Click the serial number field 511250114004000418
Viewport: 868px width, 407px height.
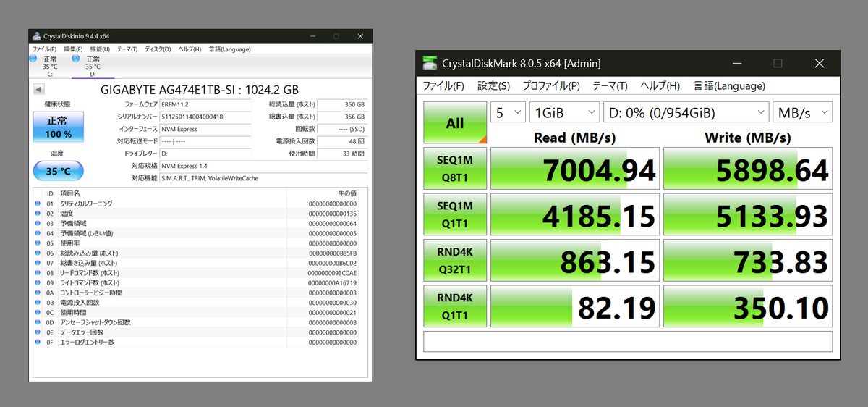pos(205,117)
